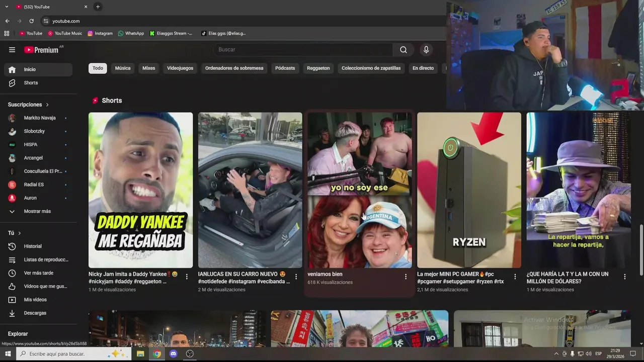Select the Música filter chip
This screenshot has height=362, width=644.
pyautogui.click(x=123, y=68)
